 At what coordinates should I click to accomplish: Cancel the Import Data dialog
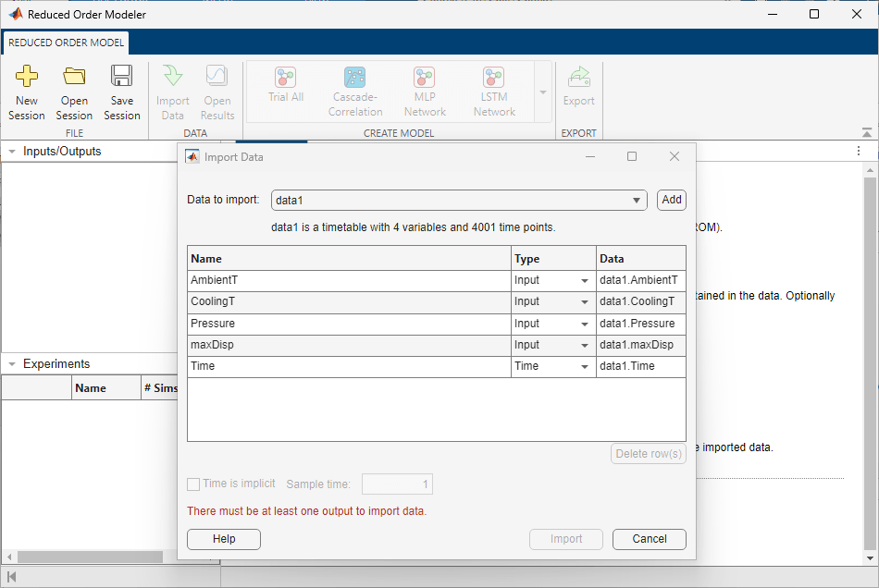pyautogui.click(x=649, y=539)
